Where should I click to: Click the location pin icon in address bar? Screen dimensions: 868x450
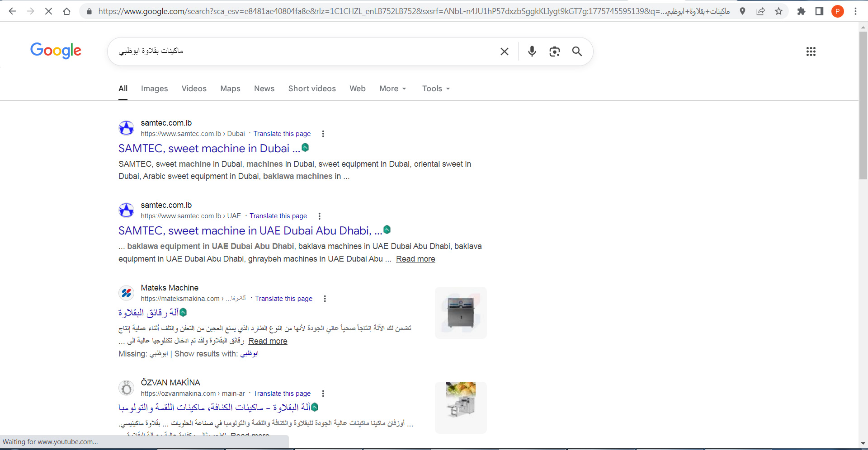coord(742,11)
